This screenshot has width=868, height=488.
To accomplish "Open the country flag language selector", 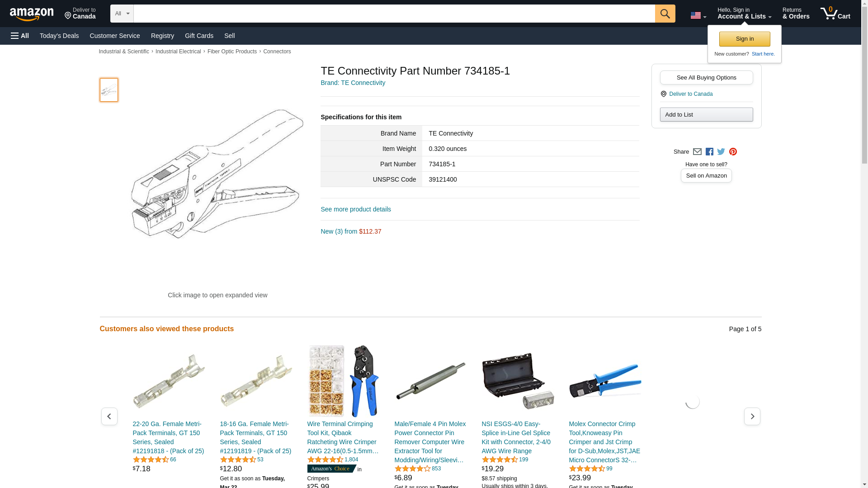I will click(x=698, y=15).
